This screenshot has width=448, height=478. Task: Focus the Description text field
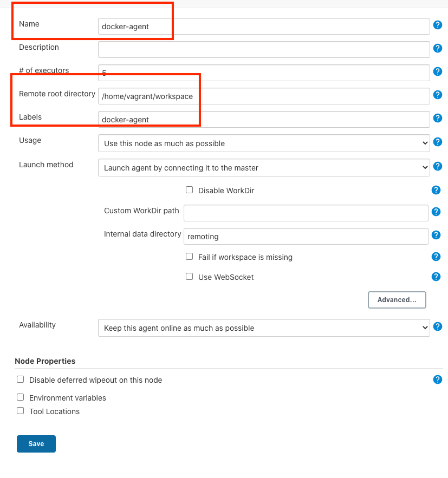point(264,49)
